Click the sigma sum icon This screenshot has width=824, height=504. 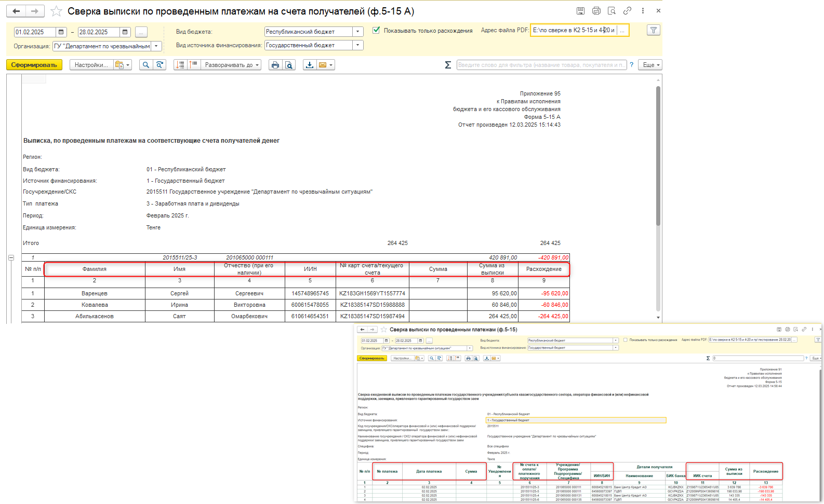coord(448,65)
